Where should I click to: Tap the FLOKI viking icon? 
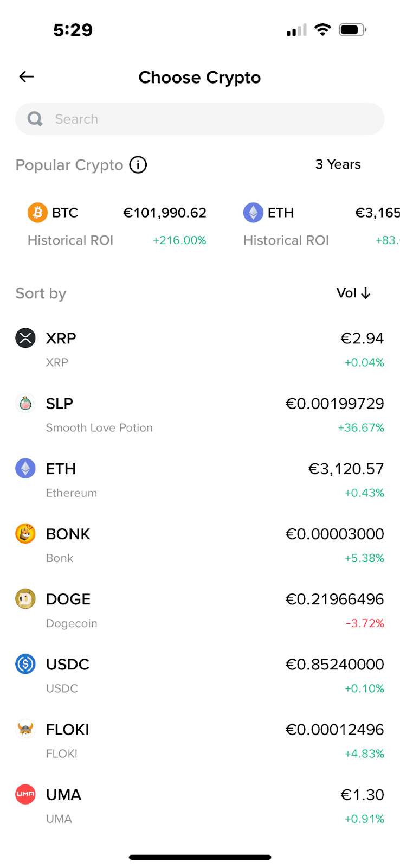click(x=25, y=729)
